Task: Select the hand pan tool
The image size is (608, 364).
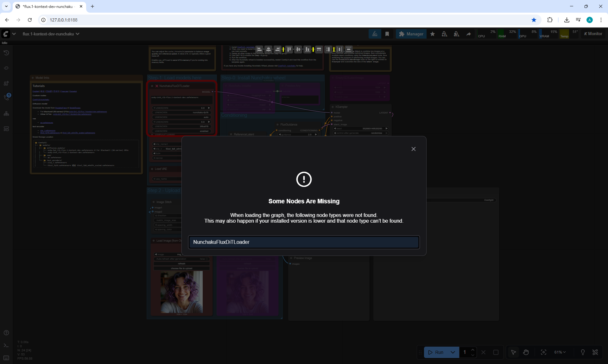Action: tap(526, 352)
